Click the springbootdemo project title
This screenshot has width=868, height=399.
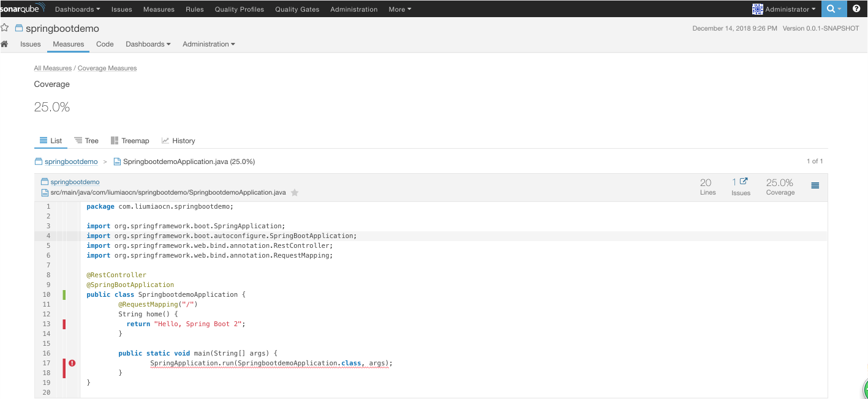[62, 28]
